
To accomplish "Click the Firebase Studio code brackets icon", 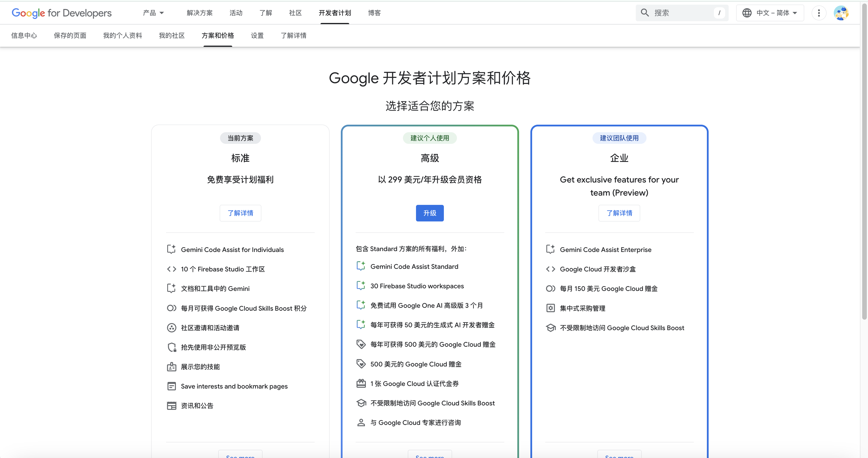I will 172,269.
